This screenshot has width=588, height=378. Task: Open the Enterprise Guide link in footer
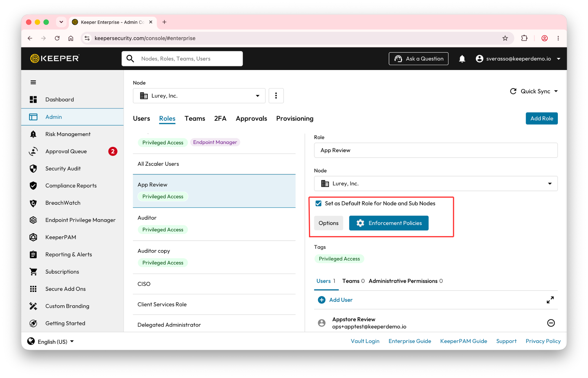click(410, 341)
